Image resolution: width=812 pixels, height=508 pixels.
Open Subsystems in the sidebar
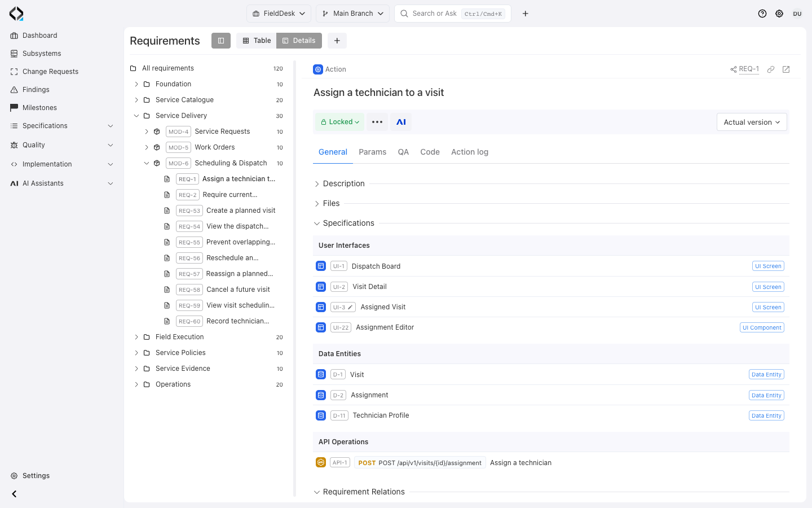[x=42, y=54]
